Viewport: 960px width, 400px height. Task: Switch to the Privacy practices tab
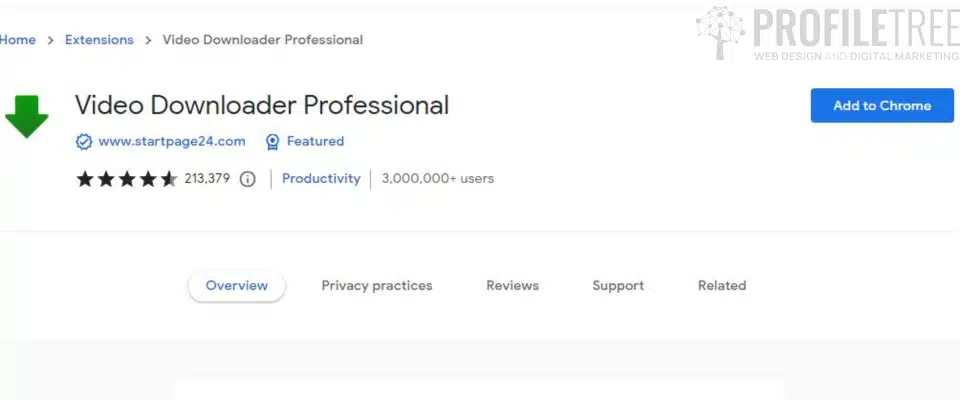tap(377, 286)
